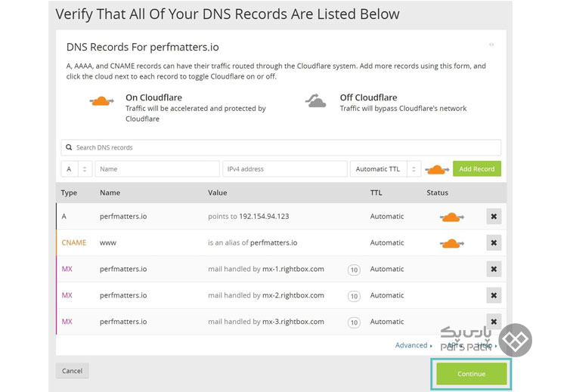The image size is (567, 392).
Task: Remove the mx-2.rightbox.com MX record
Action: [494, 295]
